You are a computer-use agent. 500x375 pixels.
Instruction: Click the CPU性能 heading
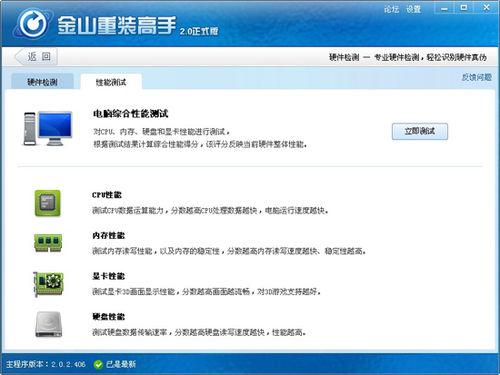click(x=107, y=195)
